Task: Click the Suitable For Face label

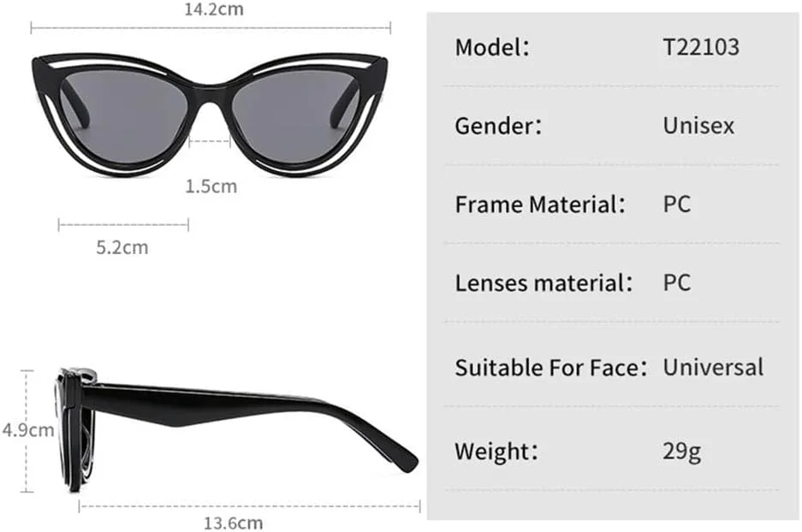Action: (551, 368)
